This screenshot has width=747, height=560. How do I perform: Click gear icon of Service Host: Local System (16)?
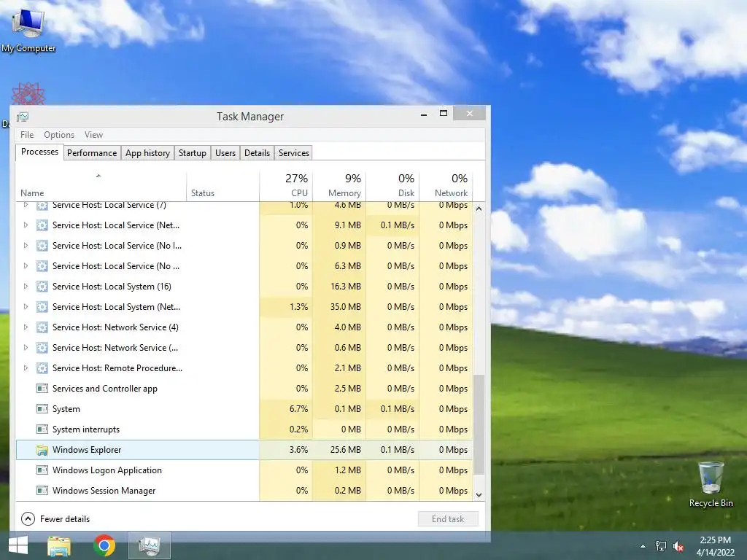pos(42,286)
